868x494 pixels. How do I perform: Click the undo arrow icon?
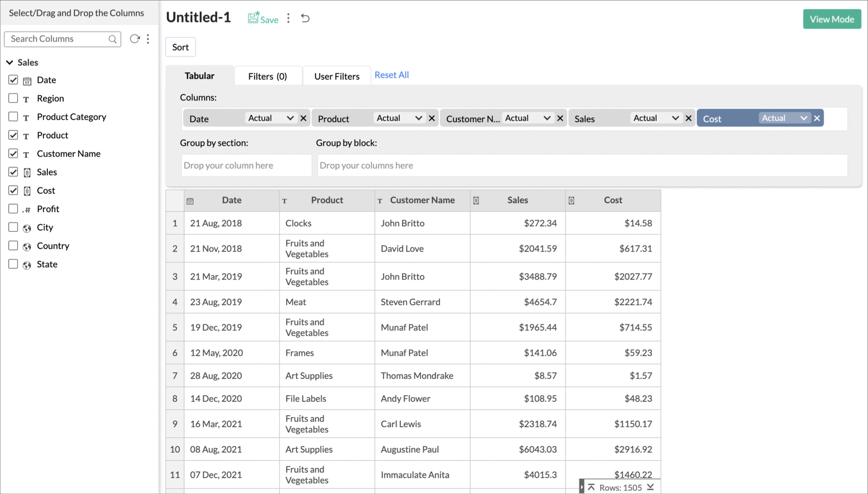point(305,18)
